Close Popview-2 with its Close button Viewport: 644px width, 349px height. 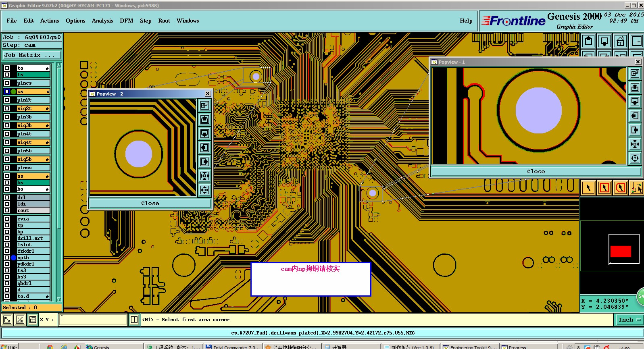coord(150,204)
